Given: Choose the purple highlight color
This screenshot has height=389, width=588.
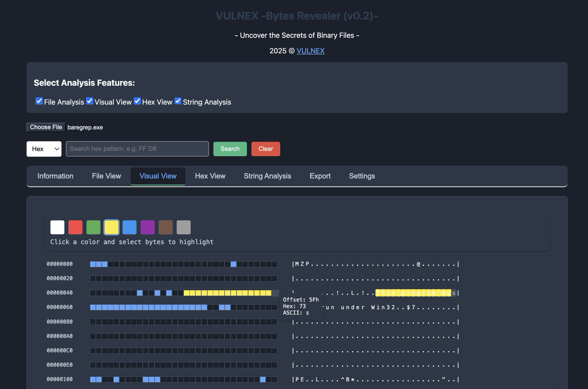Looking at the screenshot, I should (147, 227).
